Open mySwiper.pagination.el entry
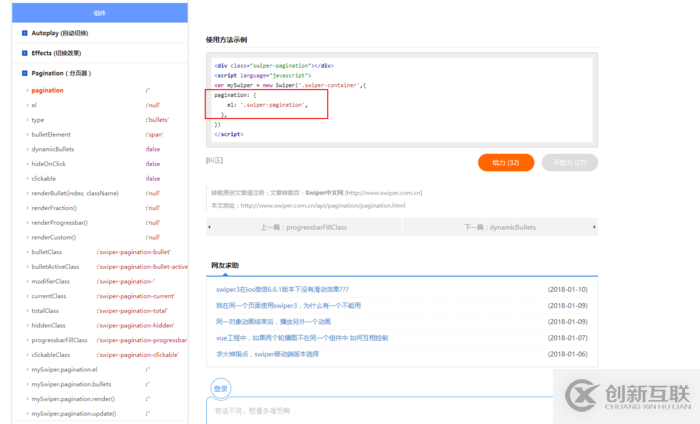The width and height of the screenshot is (700, 424). pos(64,370)
